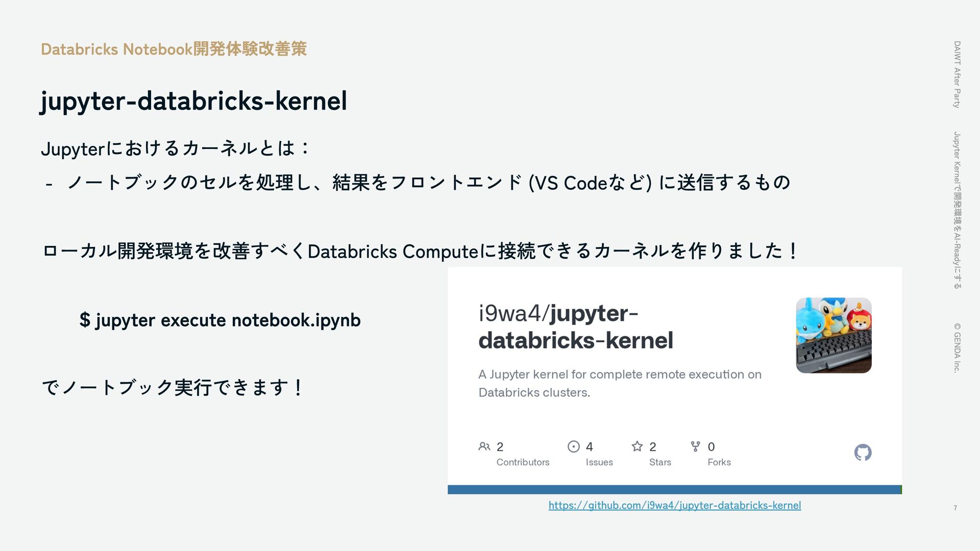Open the github.com/i9wa4/jupyter-databricks-kernel link
This screenshot has width=980, height=551.
coord(674,505)
